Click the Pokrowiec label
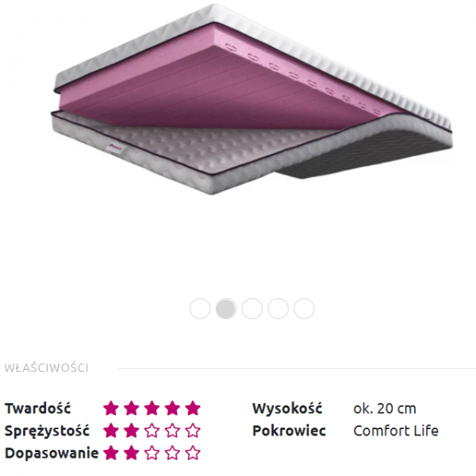 (x=289, y=431)
